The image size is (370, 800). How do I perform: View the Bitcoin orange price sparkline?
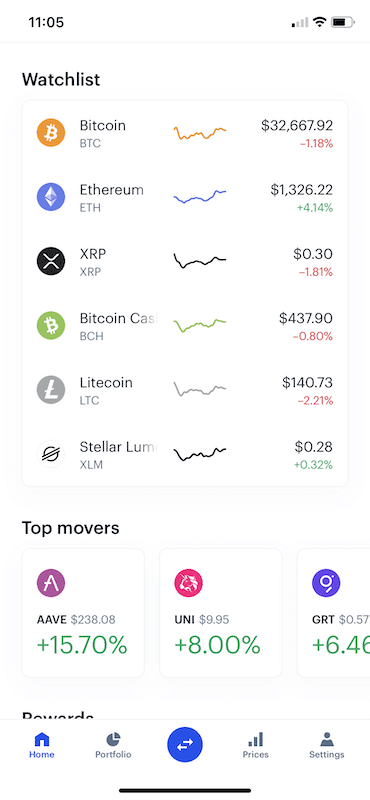pos(200,133)
